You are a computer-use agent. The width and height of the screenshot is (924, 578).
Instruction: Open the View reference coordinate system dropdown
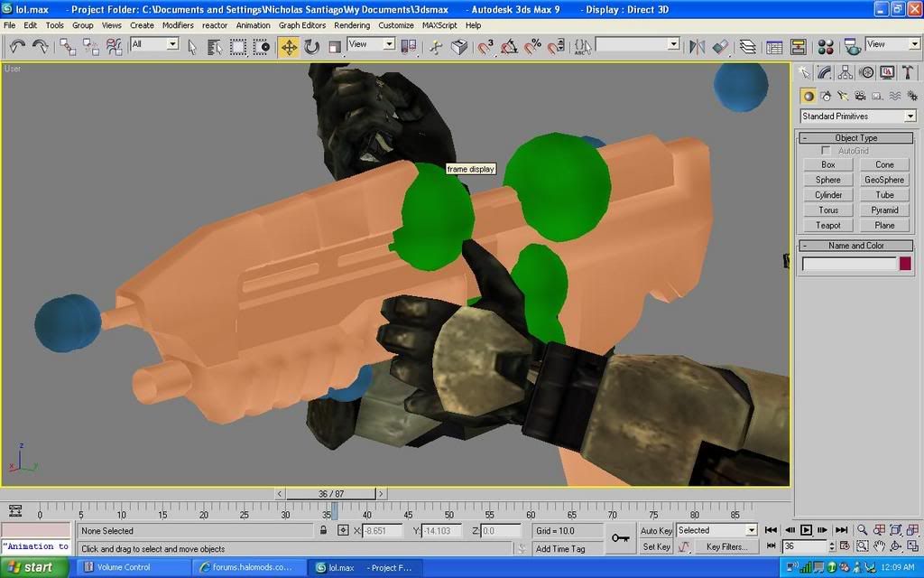371,43
